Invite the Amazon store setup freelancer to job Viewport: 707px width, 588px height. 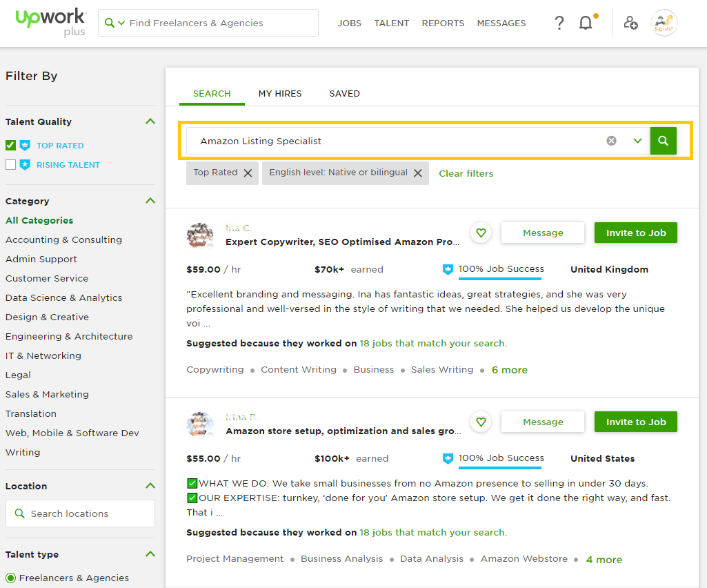point(636,422)
